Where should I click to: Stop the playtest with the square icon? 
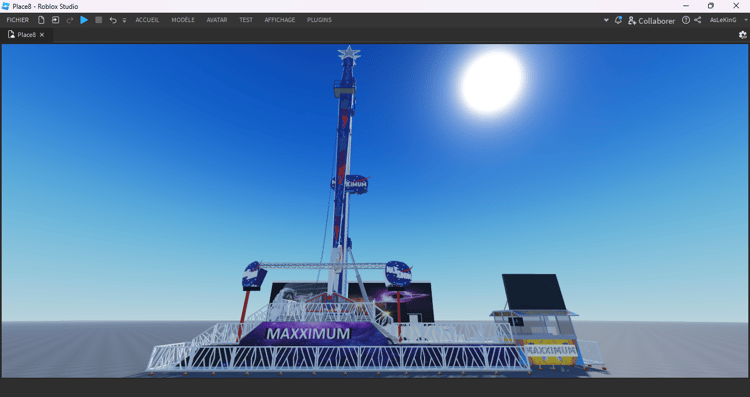[x=99, y=20]
